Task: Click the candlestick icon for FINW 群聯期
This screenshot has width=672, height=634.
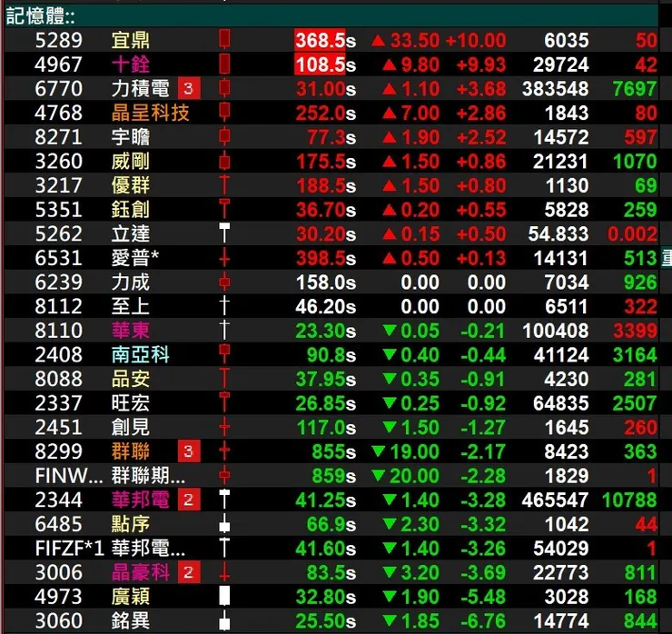Action: tap(224, 475)
